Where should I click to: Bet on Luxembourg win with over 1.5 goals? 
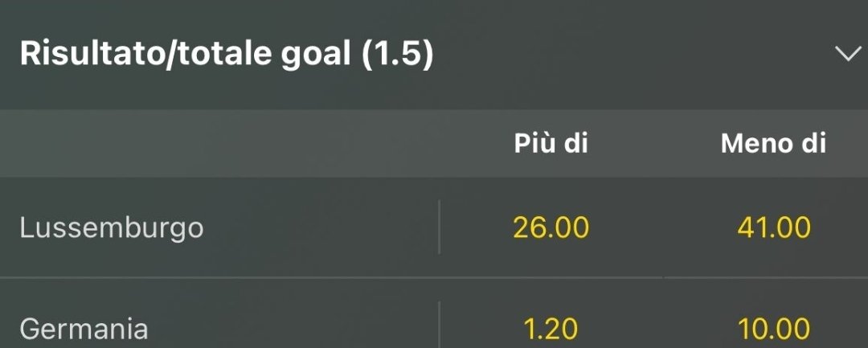551,228
